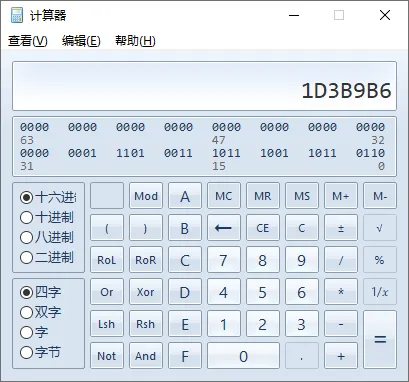409x382 pixels.
Task: Click the square root button
Action: pos(380,228)
